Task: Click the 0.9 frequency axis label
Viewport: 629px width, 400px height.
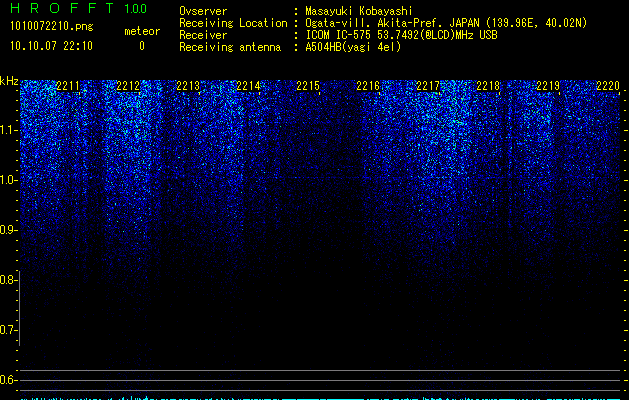Action: tap(9, 230)
